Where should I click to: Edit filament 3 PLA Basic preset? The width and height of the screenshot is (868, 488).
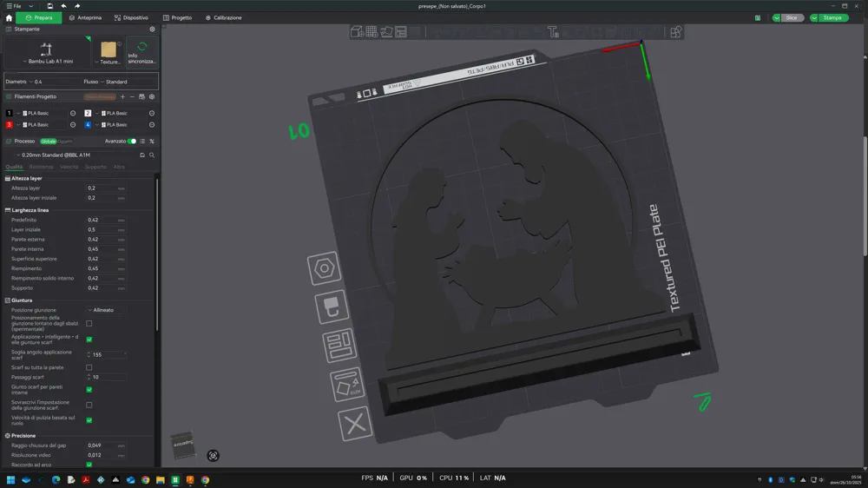(x=73, y=125)
